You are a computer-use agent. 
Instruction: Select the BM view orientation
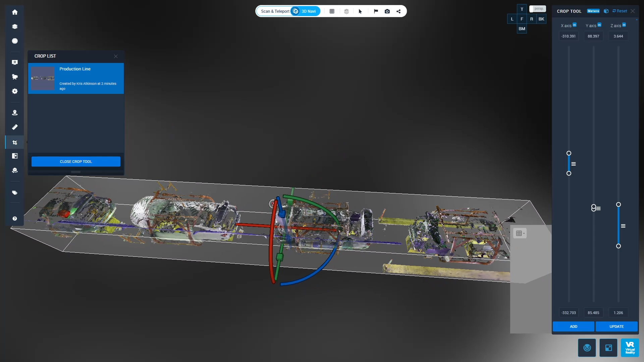tap(522, 29)
